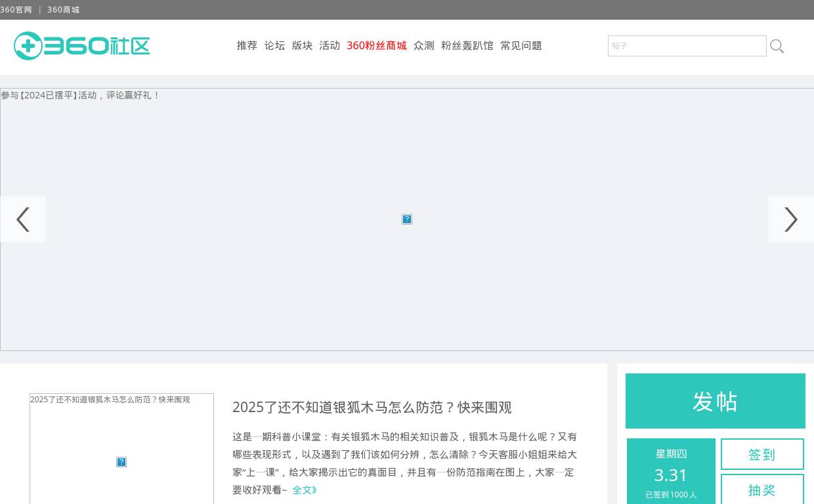Image resolution: width=814 pixels, height=504 pixels.
Task: Open the 众测 menu item
Action: [x=424, y=45]
